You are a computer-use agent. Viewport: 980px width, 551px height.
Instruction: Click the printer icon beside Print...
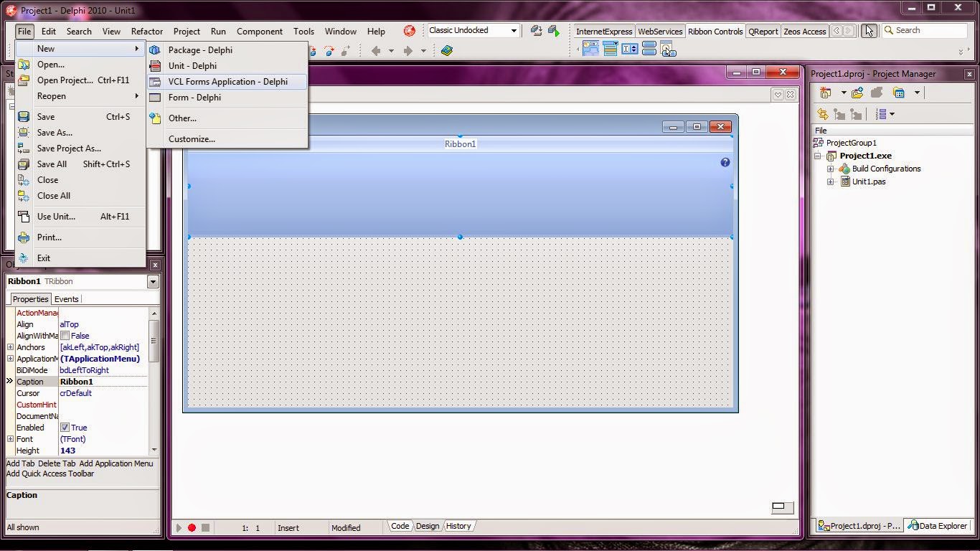24,237
